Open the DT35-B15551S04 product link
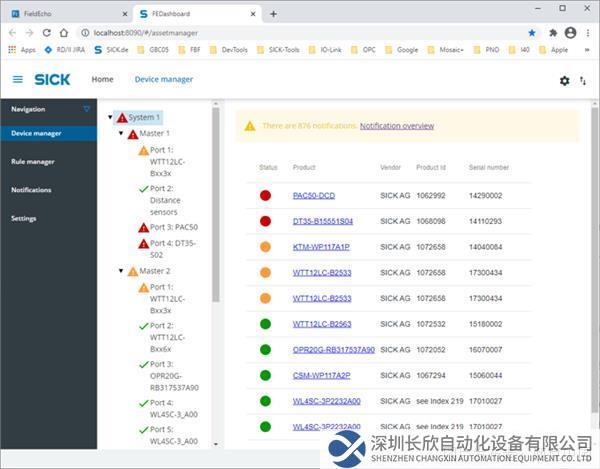 pyautogui.click(x=322, y=221)
